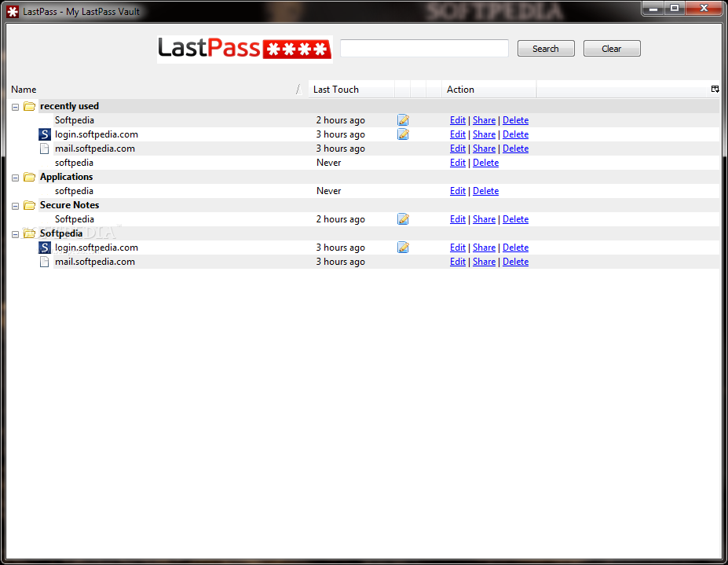The height and width of the screenshot is (565, 728).
Task: Click the Clear button
Action: (612, 48)
